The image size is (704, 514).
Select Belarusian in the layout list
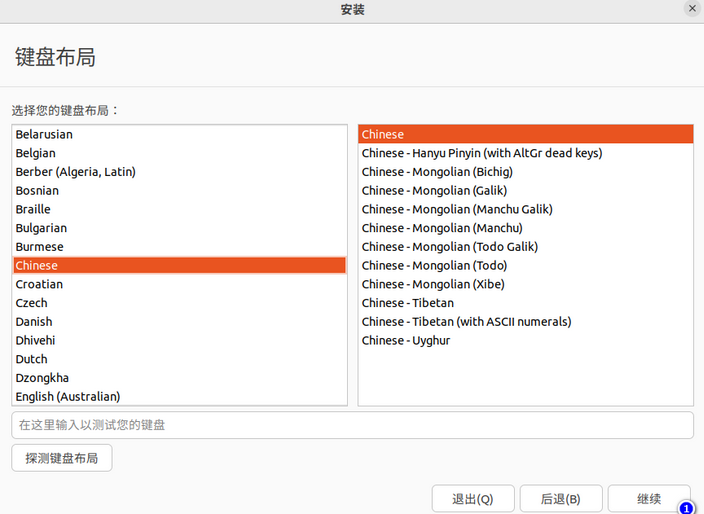tap(44, 134)
